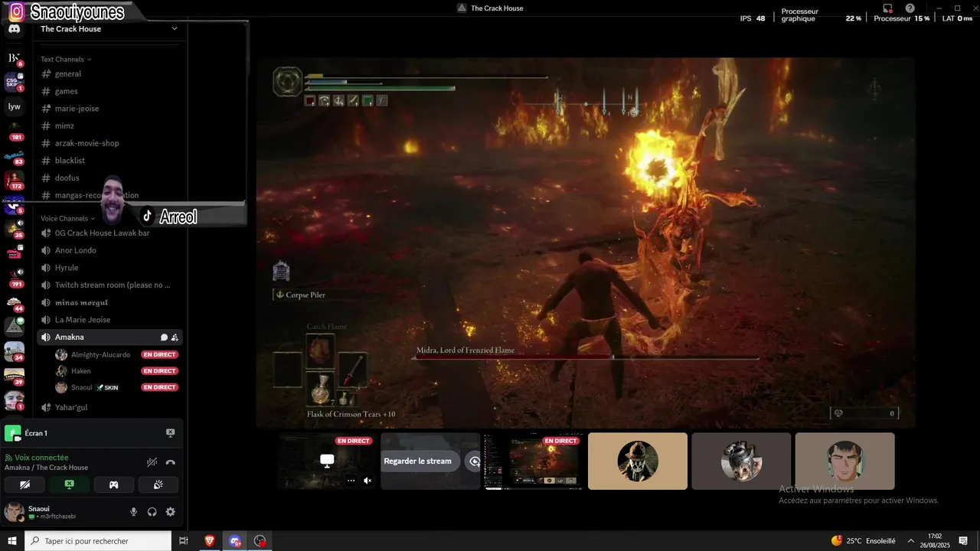Viewport: 980px width, 551px height.
Task: Open weather widget showing 25°C Ensoleillé
Action: [864, 541]
